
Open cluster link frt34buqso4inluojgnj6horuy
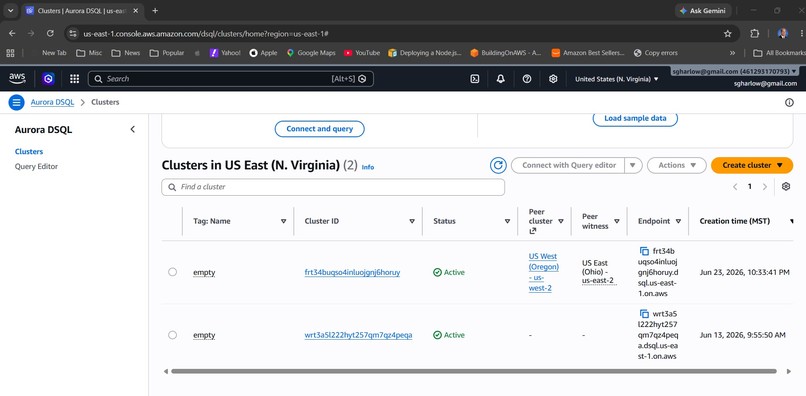pos(352,273)
